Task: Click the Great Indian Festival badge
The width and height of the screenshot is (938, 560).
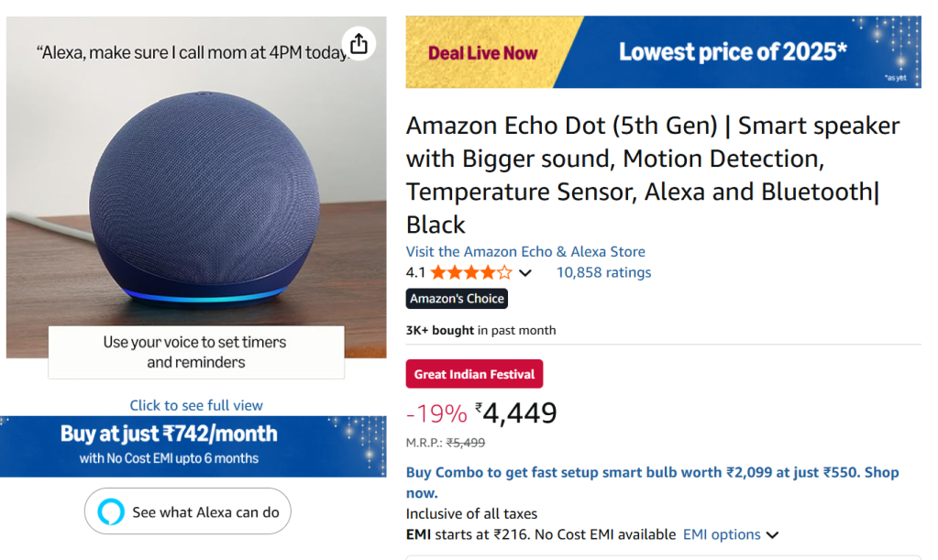Action: tap(474, 374)
